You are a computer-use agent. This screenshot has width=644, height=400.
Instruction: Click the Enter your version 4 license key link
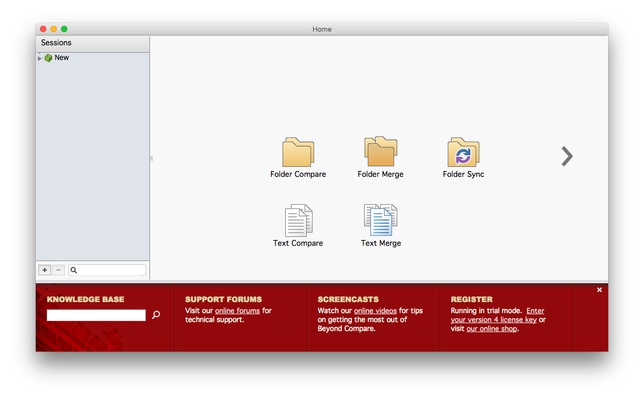pyautogui.click(x=497, y=316)
